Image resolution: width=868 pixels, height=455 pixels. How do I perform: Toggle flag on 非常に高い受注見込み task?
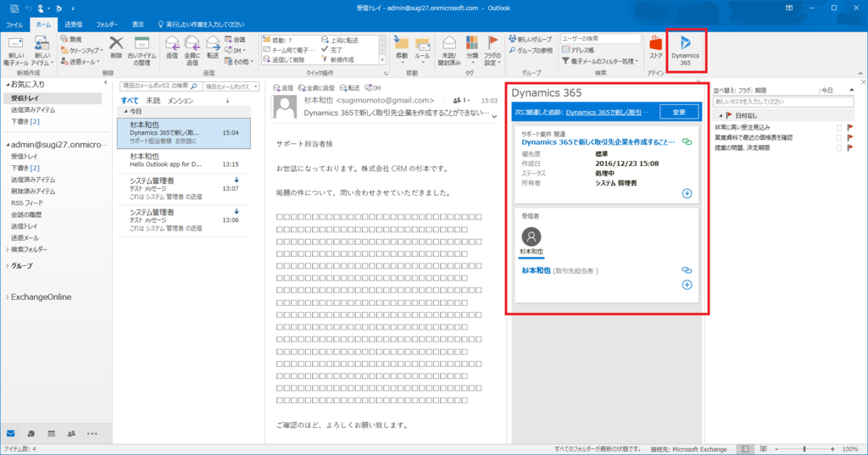(x=850, y=127)
